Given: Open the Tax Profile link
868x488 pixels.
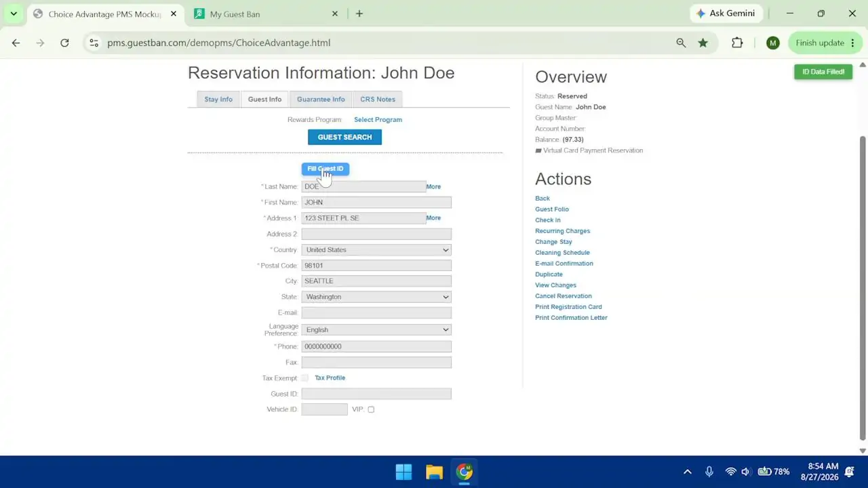Looking at the screenshot, I should (330, 378).
